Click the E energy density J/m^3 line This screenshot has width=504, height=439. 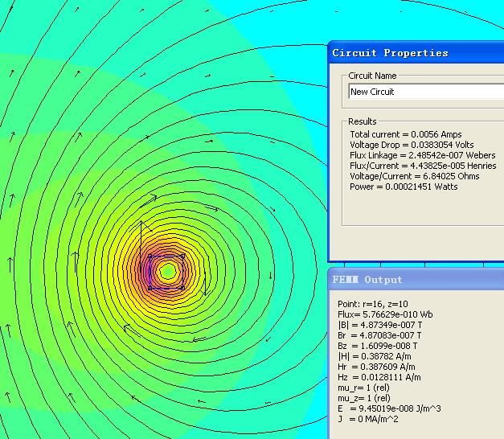[389, 408]
